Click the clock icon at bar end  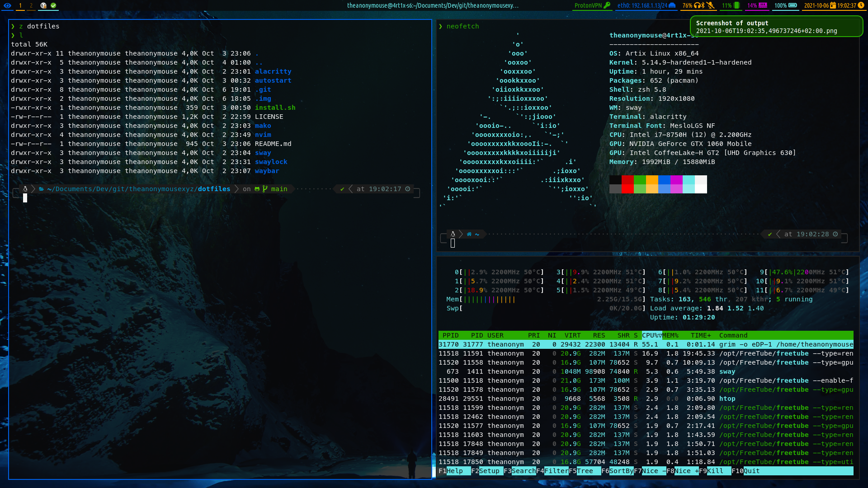point(861,5)
